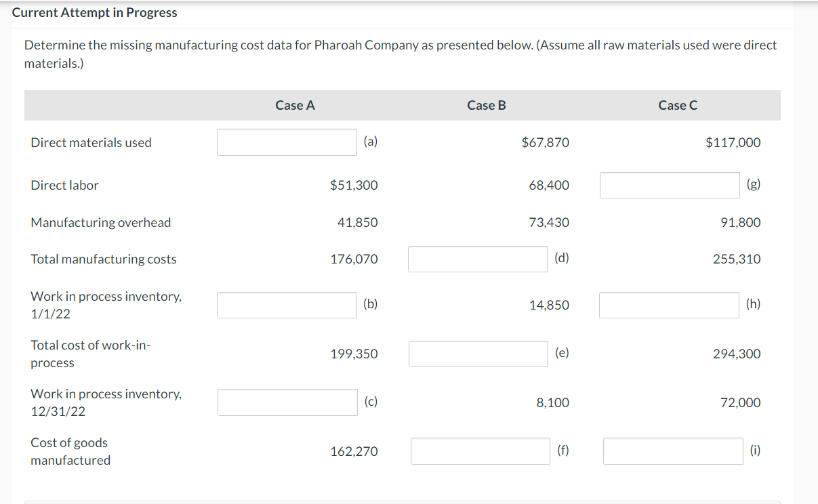Select the Case B column header

point(486,105)
